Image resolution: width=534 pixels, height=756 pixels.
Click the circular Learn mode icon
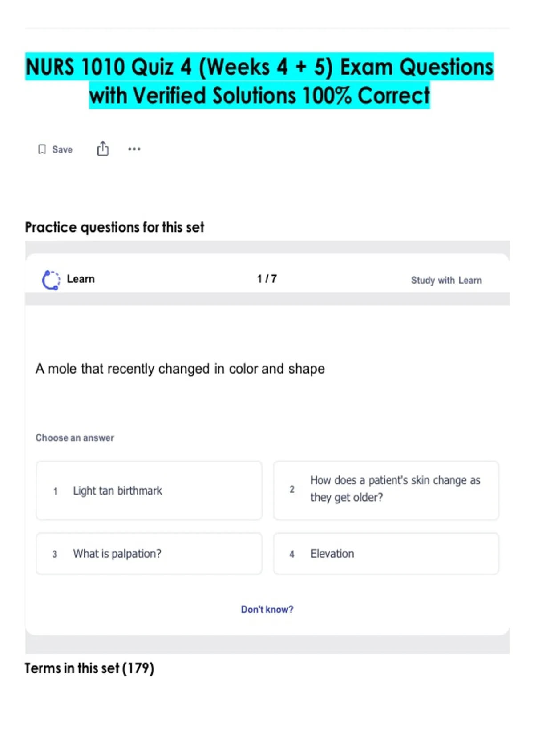pyautogui.click(x=51, y=280)
